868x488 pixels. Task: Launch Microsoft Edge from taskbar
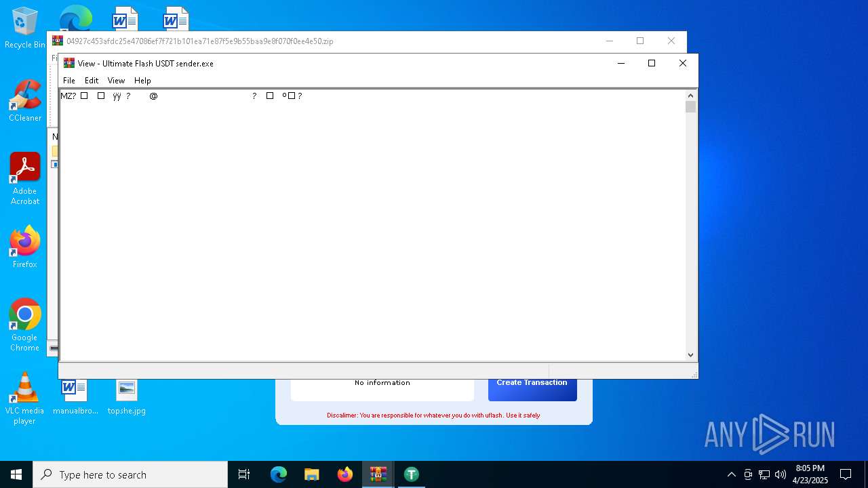point(279,474)
